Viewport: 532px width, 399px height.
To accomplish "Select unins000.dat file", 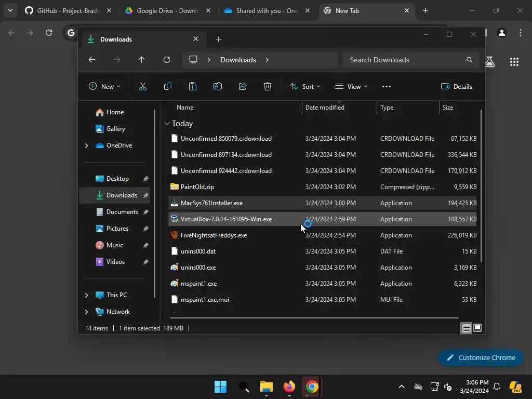I will [322, 251].
